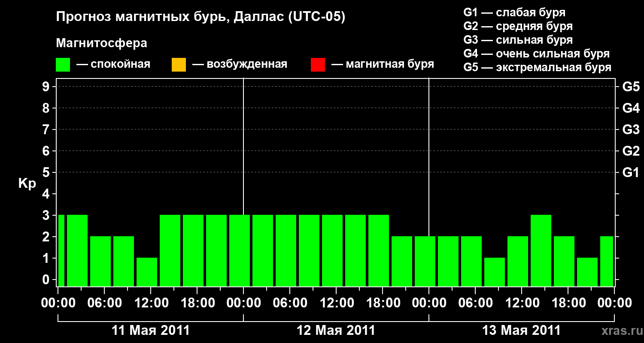Click the 'Магнитосфера' heading

pos(101,43)
